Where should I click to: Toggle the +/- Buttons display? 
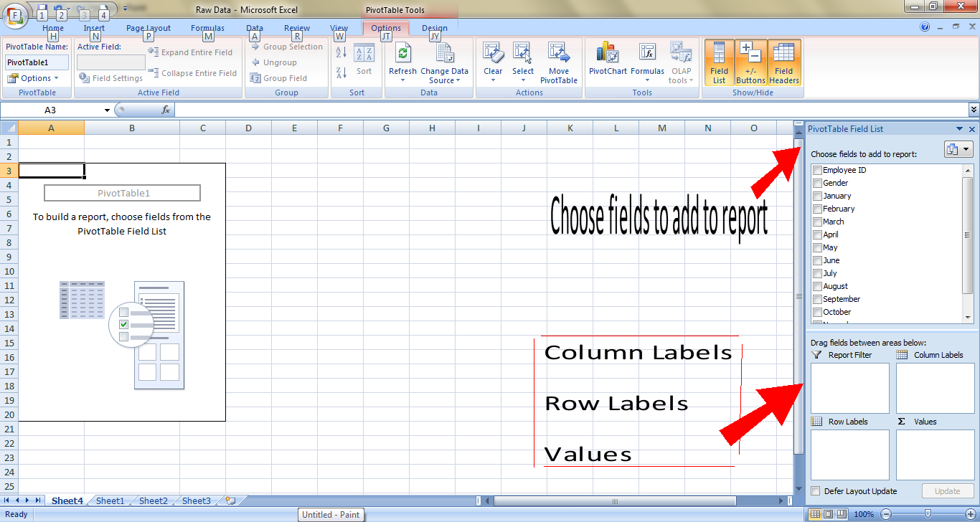[750, 62]
